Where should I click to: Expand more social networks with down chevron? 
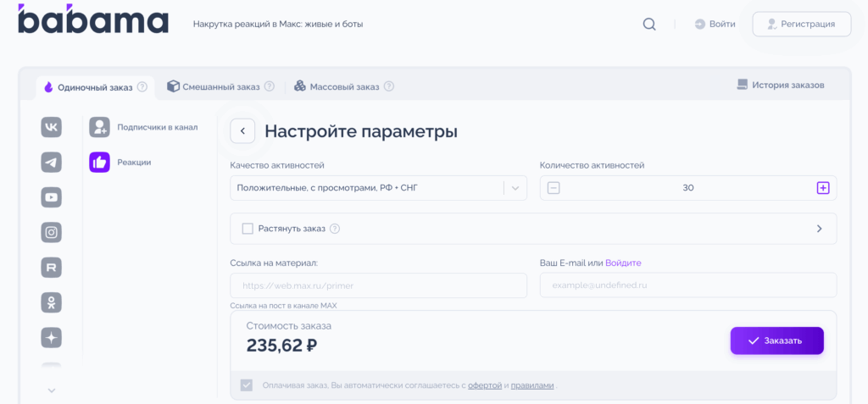click(52, 390)
